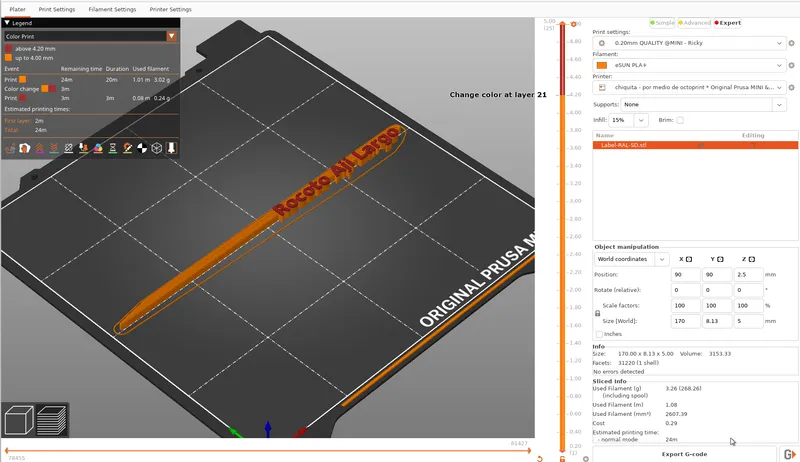
Task: Select Label-RAL-SD.stl object row
Action: click(695, 145)
